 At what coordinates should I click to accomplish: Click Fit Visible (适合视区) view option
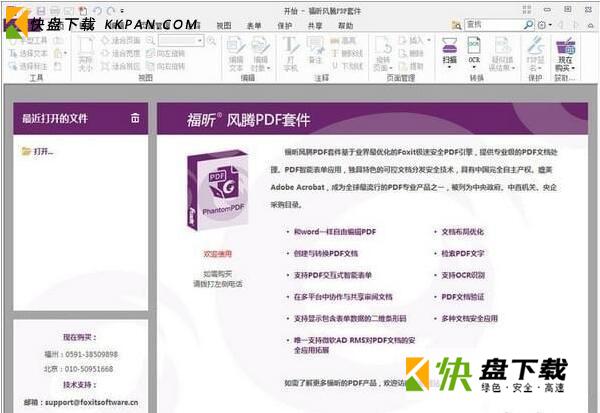coord(121,66)
